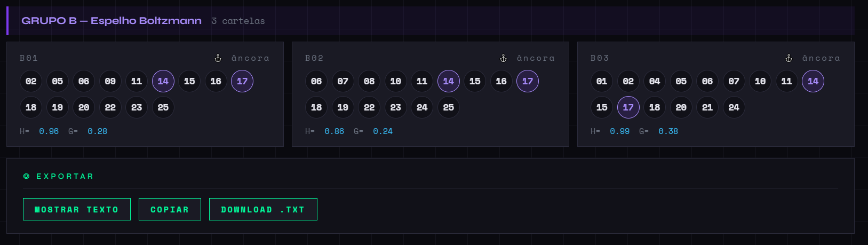Image resolution: width=868 pixels, height=245 pixels.
Task: Click the G= 0.38 value in B03
Action: pos(668,131)
